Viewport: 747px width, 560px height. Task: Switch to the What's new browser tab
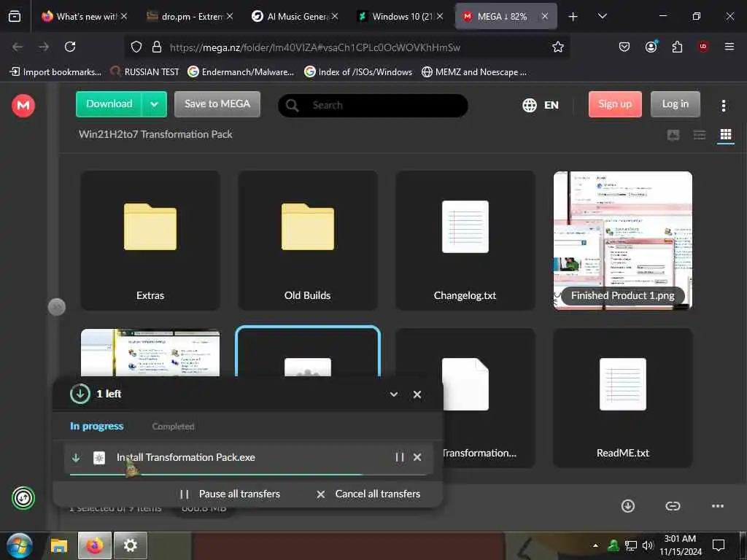click(85, 16)
